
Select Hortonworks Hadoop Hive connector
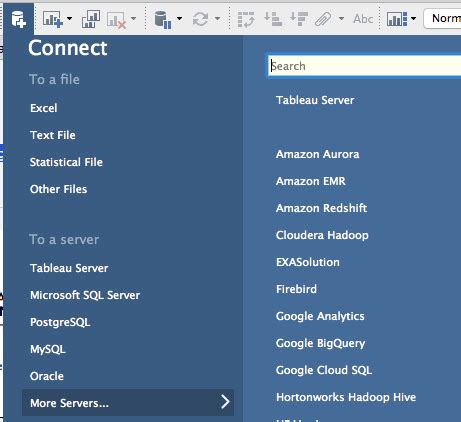click(346, 397)
